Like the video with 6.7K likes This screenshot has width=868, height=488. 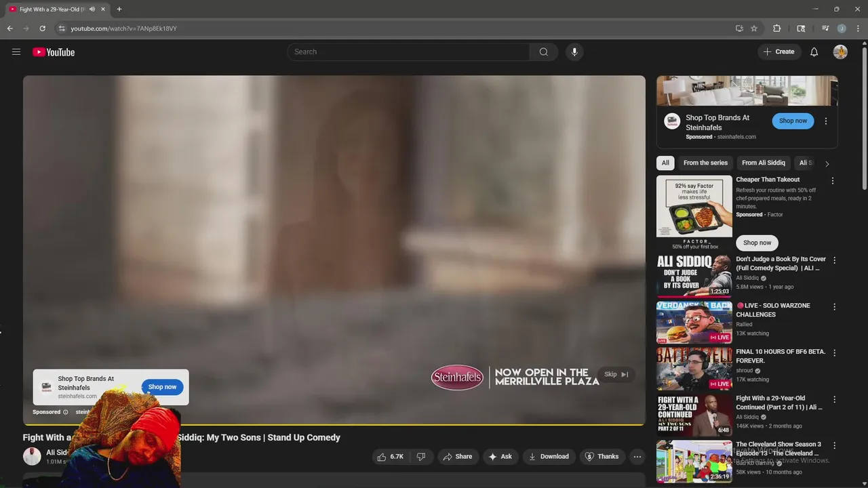tap(391, 457)
